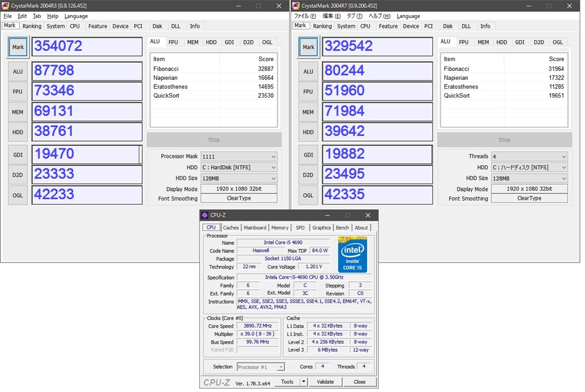The height and width of the screenshot is (392, 585).
Task: Click the Validate button in CPU-Z
Action: 325,382
